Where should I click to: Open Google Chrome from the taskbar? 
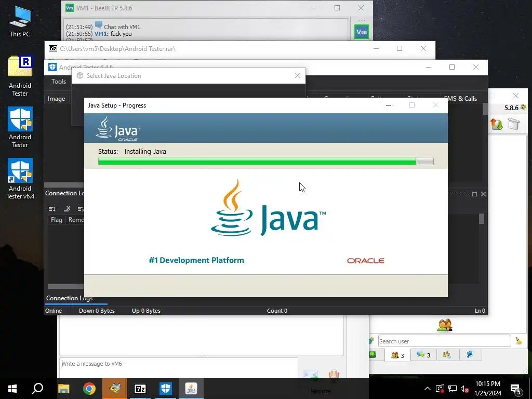click(x=89, y=389)
